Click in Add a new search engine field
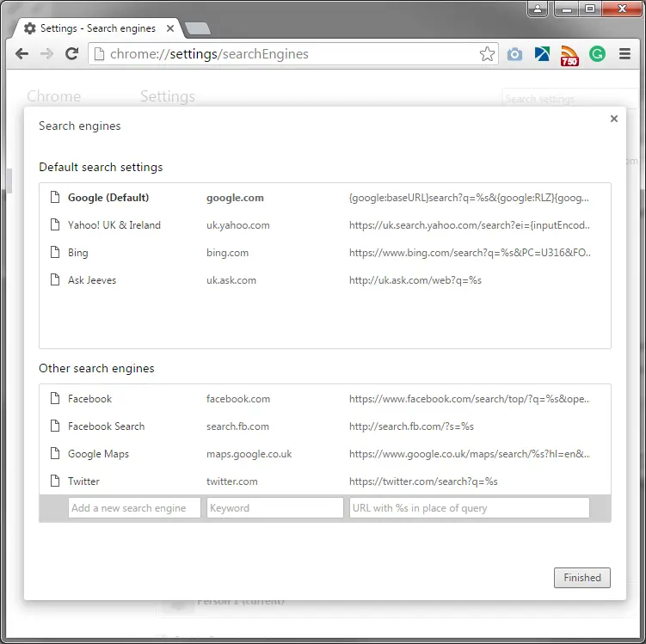Viewport: 646px width, 644px height. 133,508
